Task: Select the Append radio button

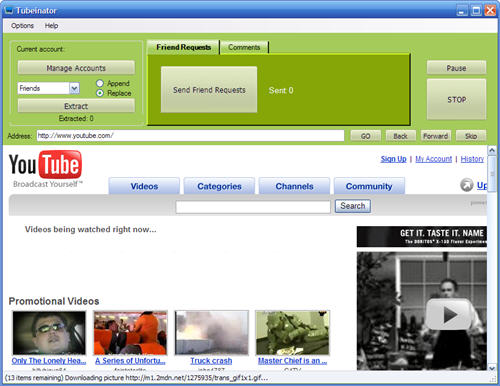Action: pyautogui.click(x=100, y=83)
